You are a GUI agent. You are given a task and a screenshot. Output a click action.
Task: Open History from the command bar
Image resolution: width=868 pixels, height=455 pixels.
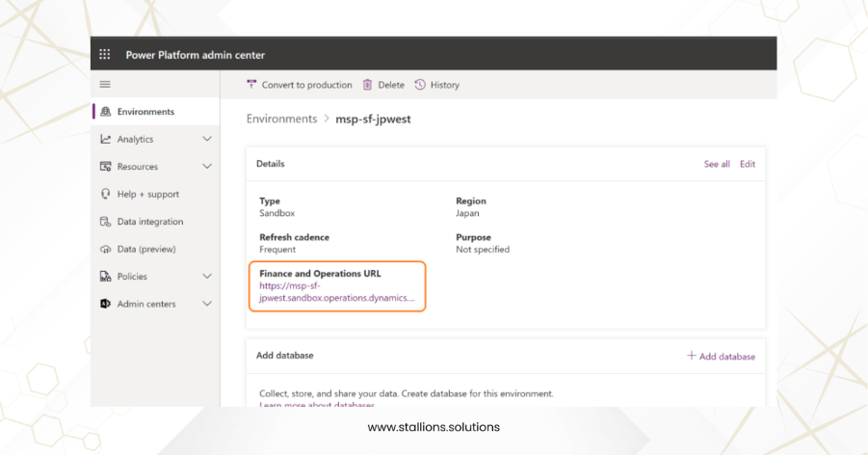(x=437, y=85)
